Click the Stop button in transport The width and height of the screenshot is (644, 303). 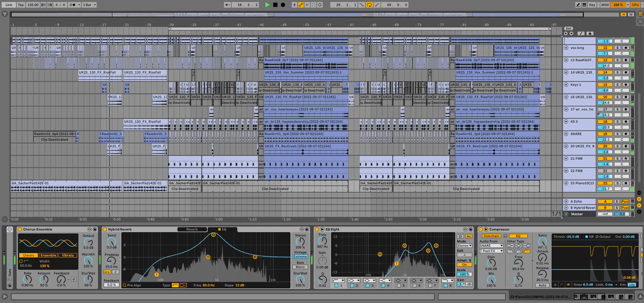(x=275, y=5)
